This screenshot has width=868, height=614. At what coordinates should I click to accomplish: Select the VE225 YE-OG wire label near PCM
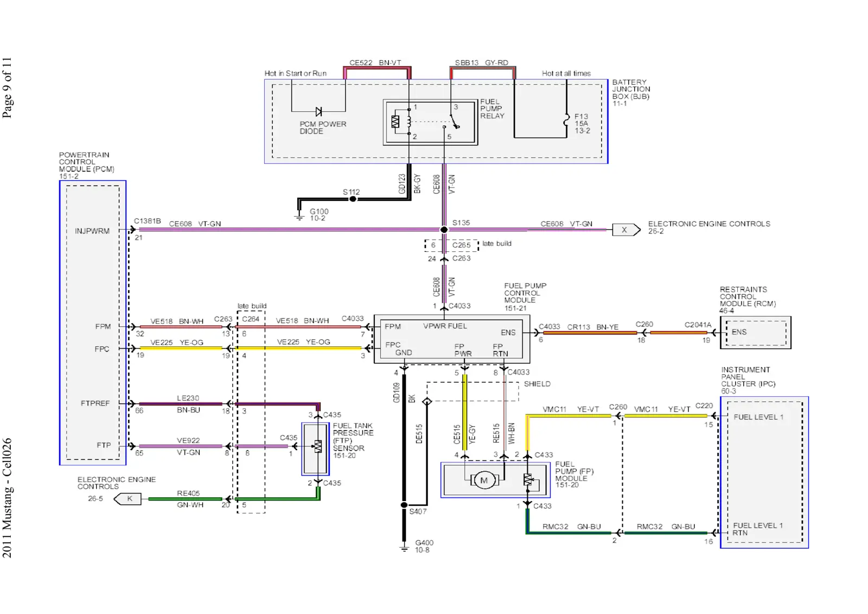(177, 343)
